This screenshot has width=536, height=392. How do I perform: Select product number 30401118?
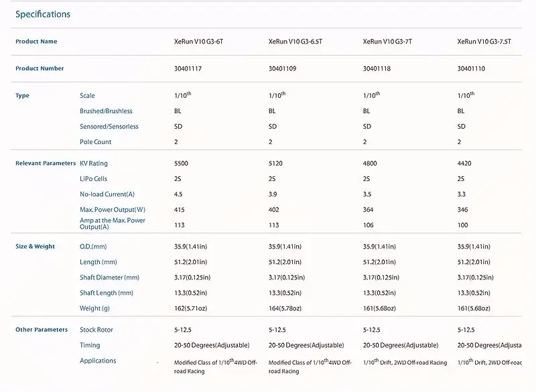click(377, 68)
